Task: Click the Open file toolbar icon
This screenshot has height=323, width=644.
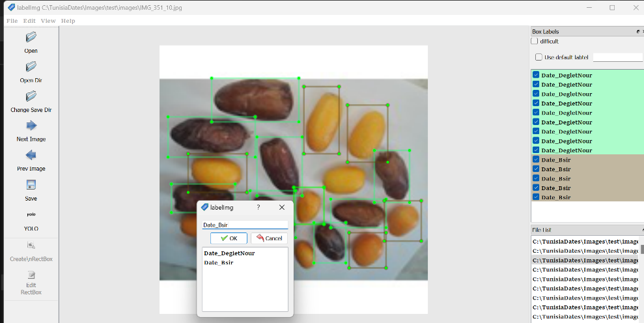Action: 31,37
